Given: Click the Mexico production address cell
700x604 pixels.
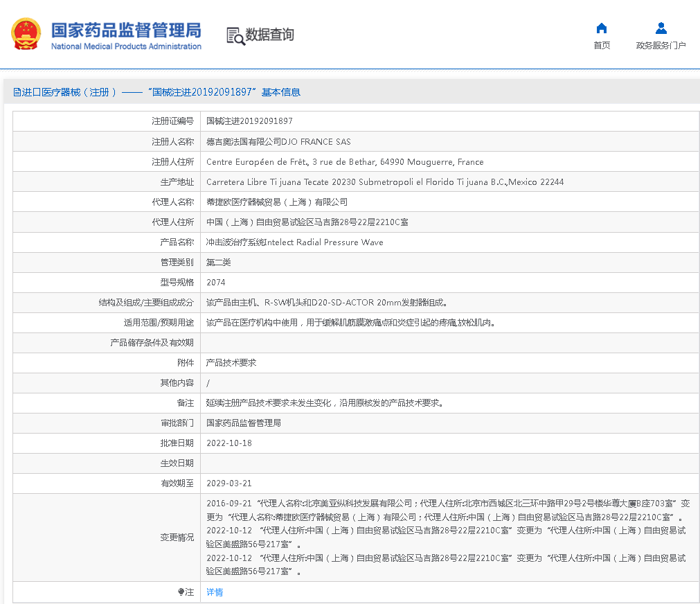Looking at the screenshot, I should point(385,181).
